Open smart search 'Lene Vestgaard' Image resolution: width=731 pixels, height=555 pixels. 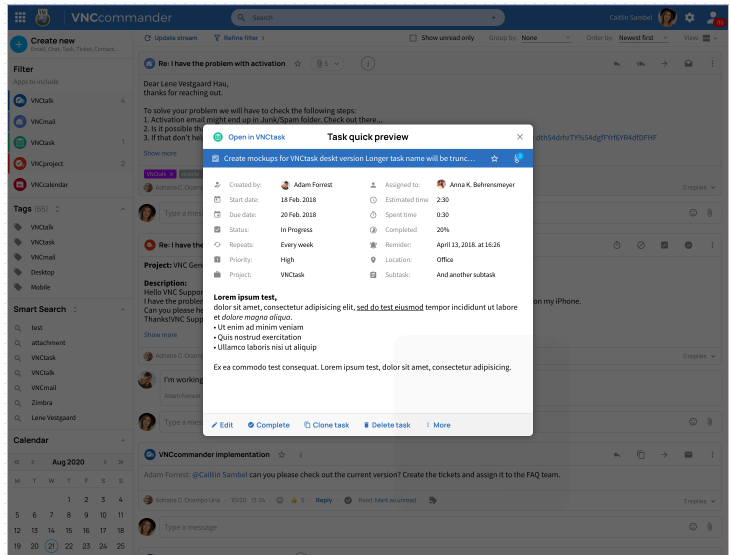click(53, 418)
